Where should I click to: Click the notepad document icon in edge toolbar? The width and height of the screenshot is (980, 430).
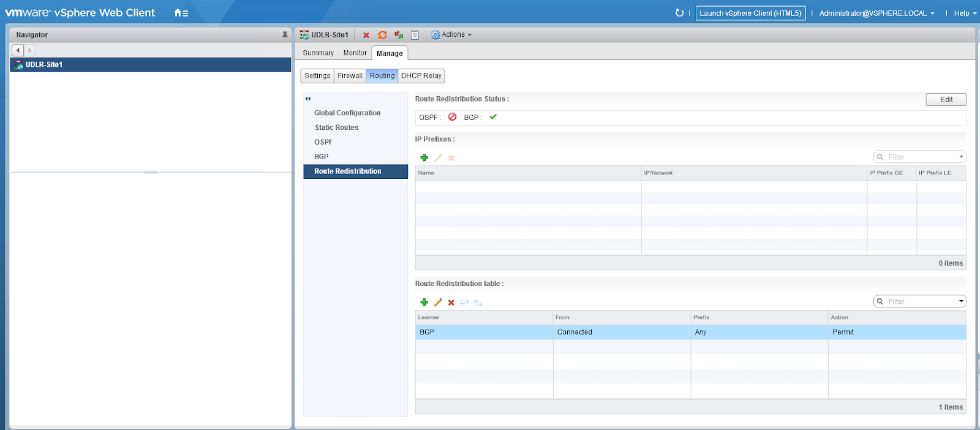pos(415,36)
